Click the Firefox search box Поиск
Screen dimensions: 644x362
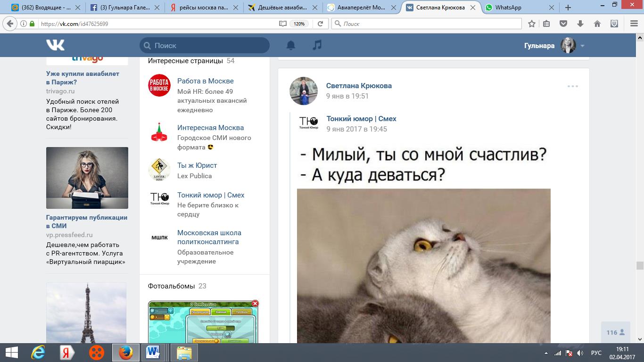pyautogui.click(x=427, y=24)
